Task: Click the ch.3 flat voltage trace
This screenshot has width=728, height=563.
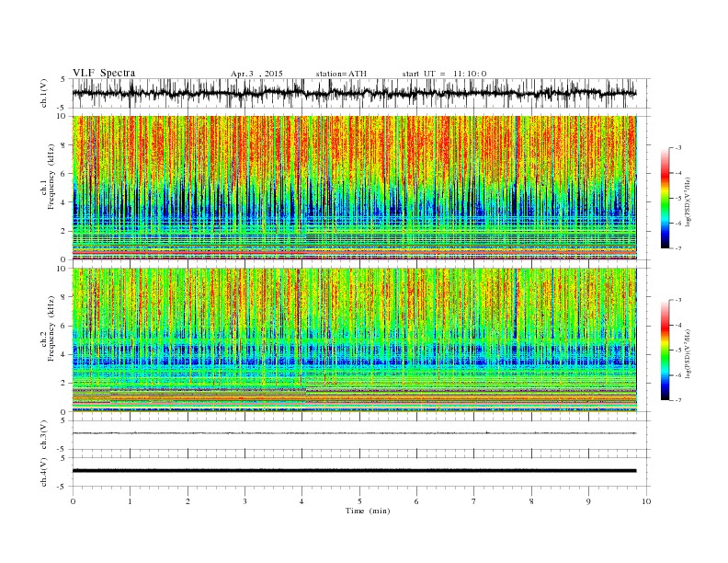Action: click(354, 433)
